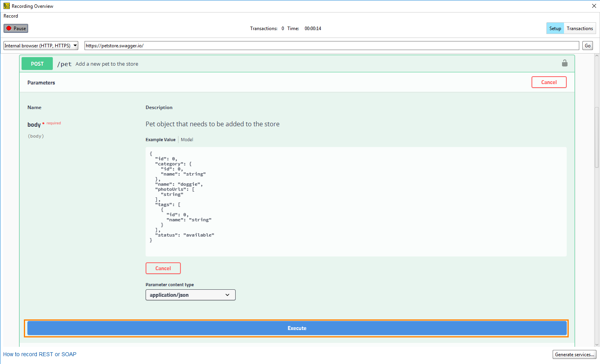Click the scroll down arrow of the page scrollbar

tap(596, 344)
